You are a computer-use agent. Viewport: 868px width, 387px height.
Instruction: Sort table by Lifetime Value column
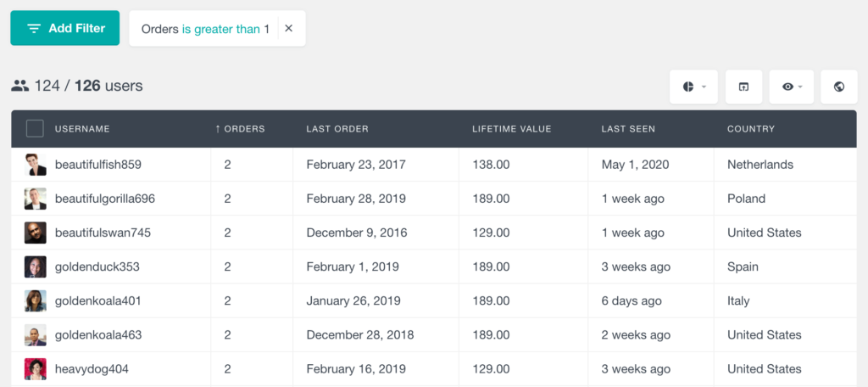tap(511, 129)
